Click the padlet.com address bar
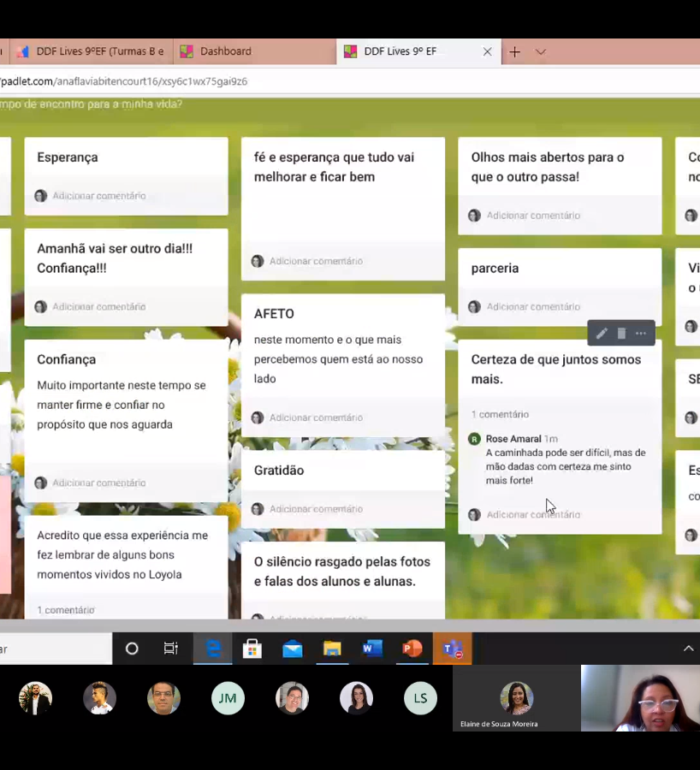This screenshot has height=770, width=700. pos(300,81)
